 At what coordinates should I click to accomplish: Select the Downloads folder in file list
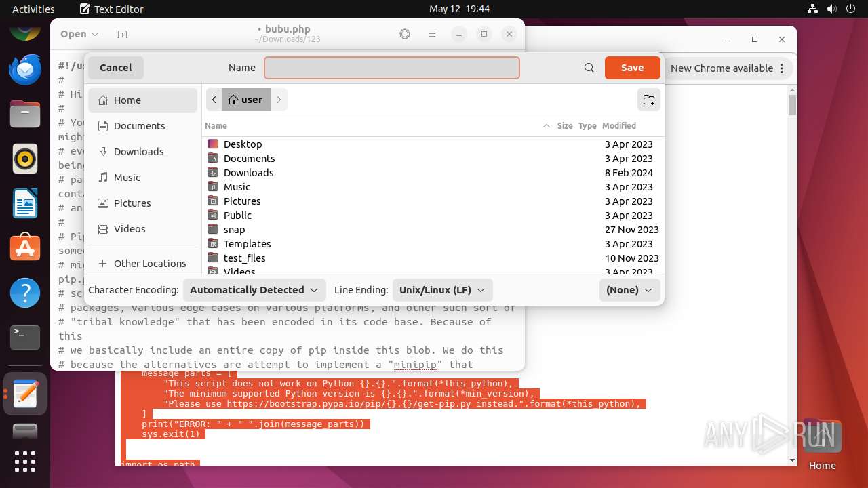[433, 173]
